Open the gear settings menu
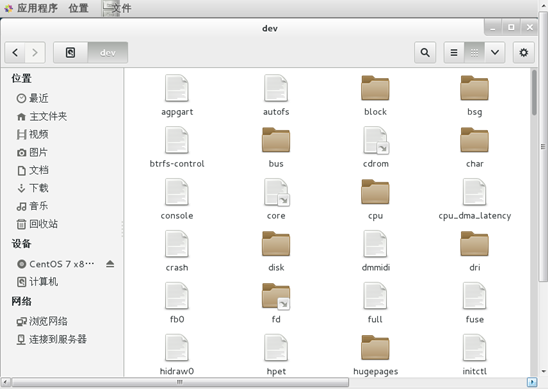This screenshot has height=389, width=548. [x=524, y=53]
